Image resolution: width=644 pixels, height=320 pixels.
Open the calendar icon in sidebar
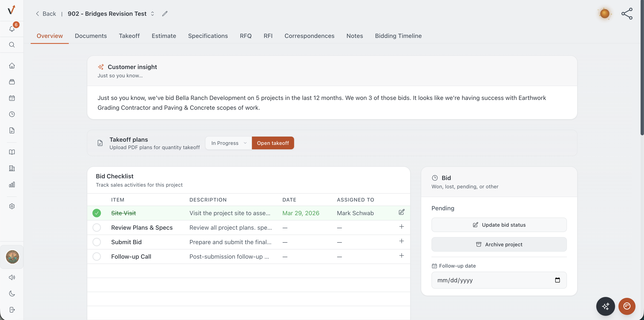12,98
